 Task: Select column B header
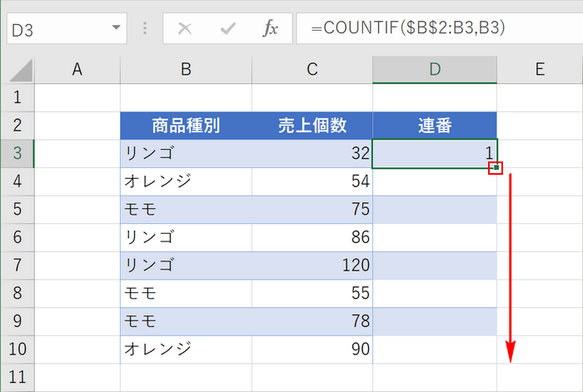186,69
